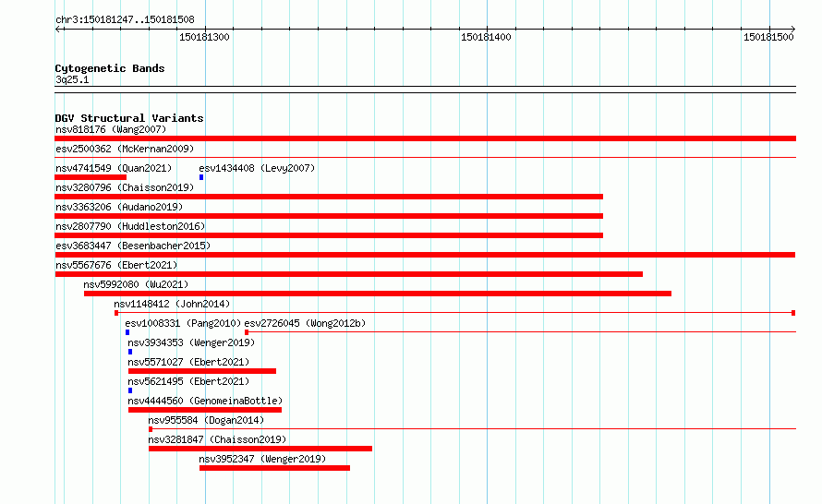The image size is (822, 504).
Task: Select red bar beneath nsv3952347 (Wenger2019)
Action: pos(274,468)
